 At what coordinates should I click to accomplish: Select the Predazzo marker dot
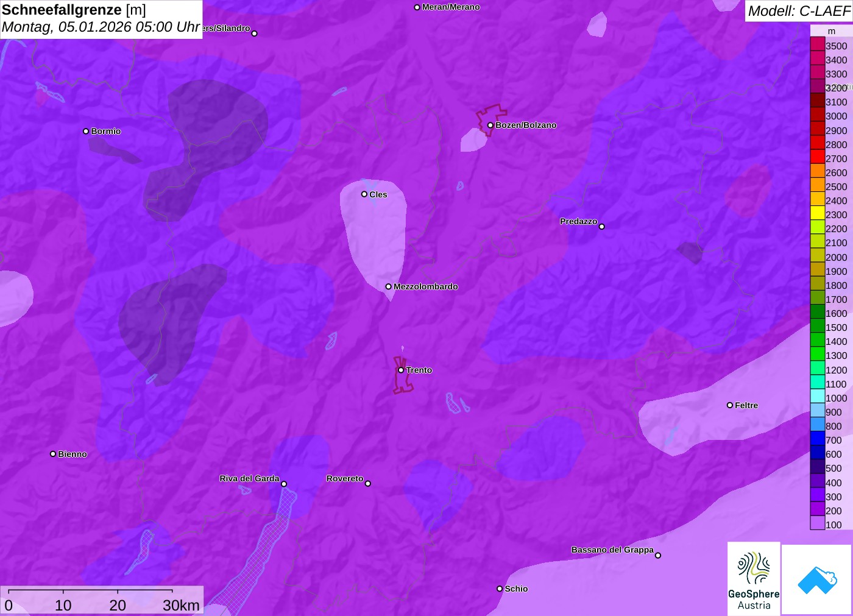click(602, 227)
